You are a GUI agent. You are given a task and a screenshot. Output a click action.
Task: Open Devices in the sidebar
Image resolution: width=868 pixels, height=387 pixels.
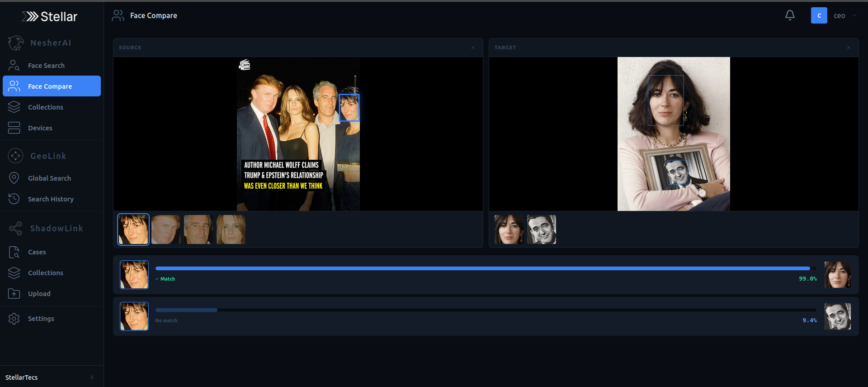[x=40, y=128]
